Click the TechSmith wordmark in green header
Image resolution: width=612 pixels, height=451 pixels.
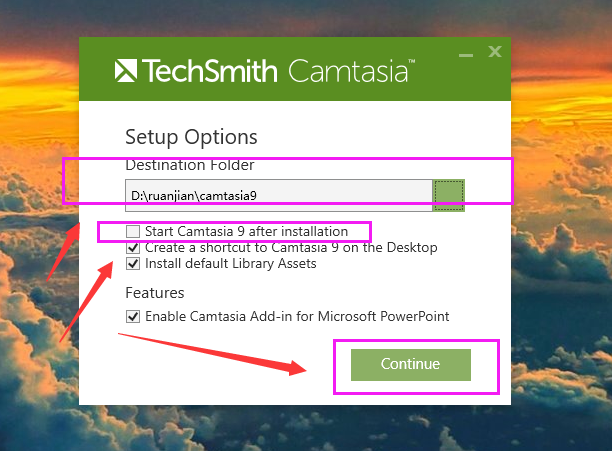[x=209, y=71]
